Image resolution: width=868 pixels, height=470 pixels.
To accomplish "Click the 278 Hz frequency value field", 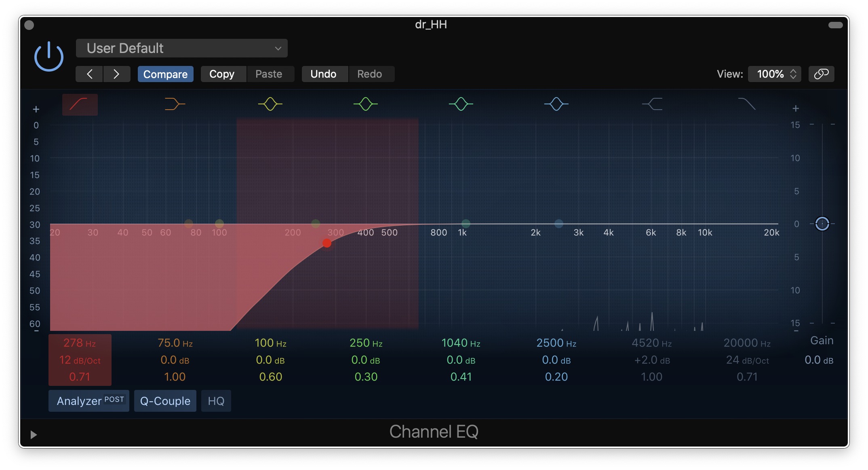I will coord(80,343).
